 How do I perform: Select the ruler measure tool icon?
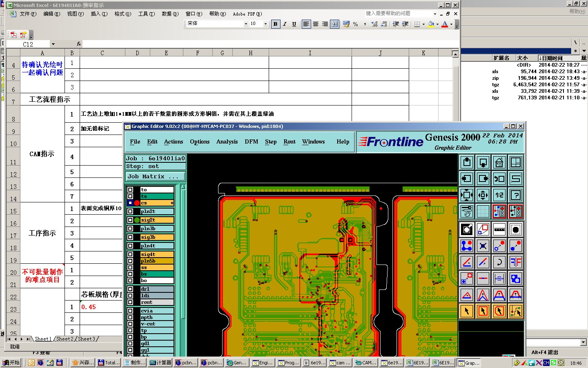[x=499, y=229]
